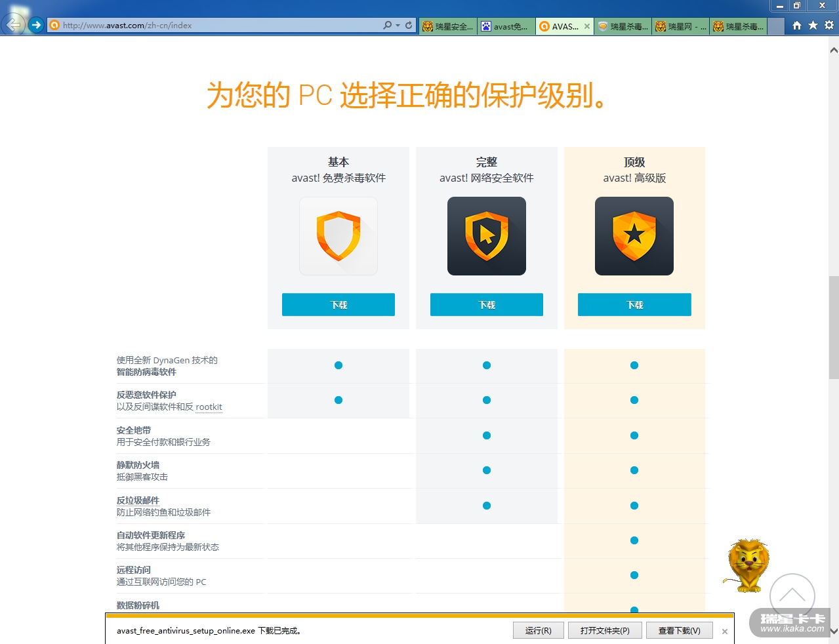
Task: Click the 完整 dot for 反垃圾邮件
Action: (x=487, y=506)
